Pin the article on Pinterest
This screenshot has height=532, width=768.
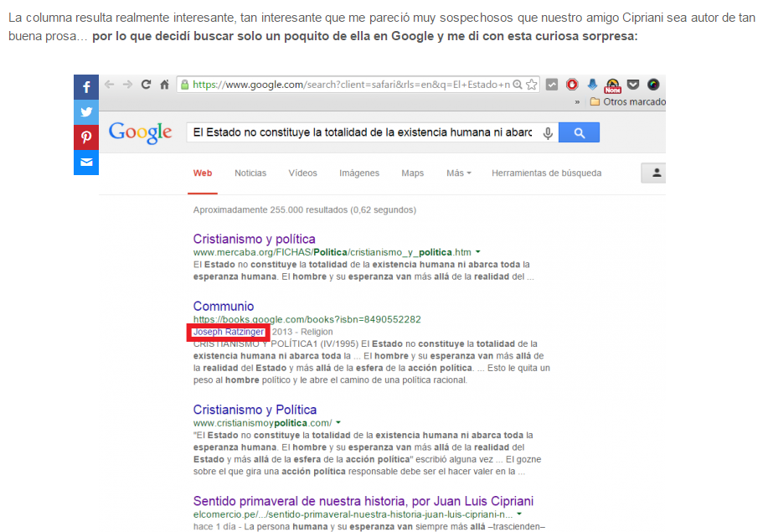pyautogui.click(x=86, y=137)
